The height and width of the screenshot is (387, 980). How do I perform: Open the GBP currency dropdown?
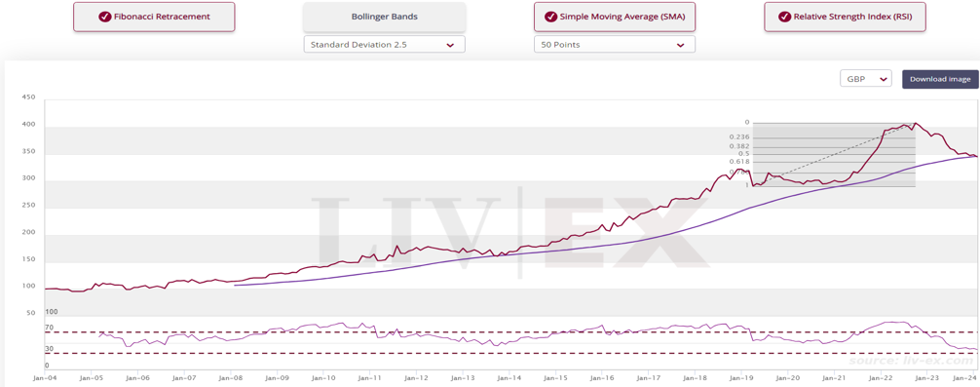click(866, 79)
